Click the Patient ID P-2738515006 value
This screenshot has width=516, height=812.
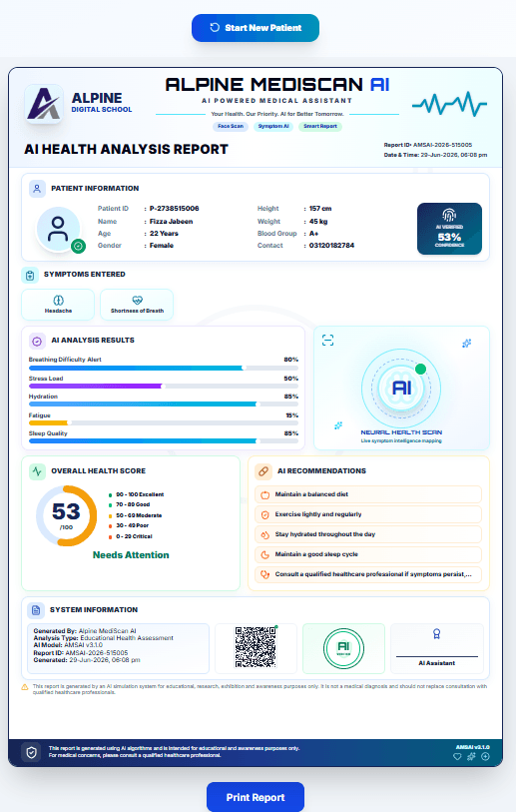tap(175, 209)
